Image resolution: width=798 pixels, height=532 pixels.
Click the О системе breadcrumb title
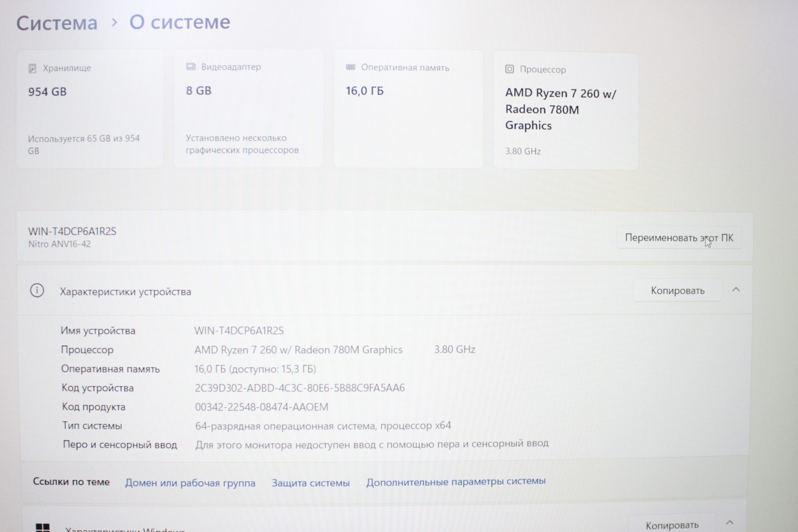[180, 22]
